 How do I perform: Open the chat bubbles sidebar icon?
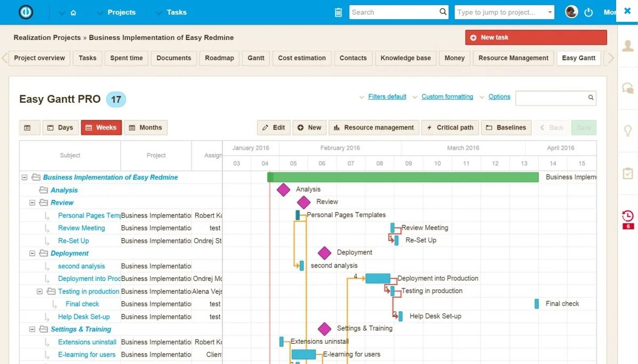point(628,88)
